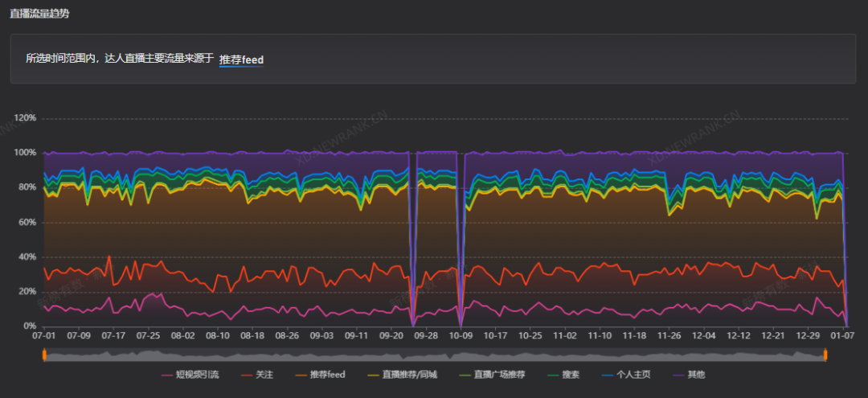This screenshot has width=868, height=398.
Task: Click the chart at the 10-09 dip point
Action: (x=460, y=326)
